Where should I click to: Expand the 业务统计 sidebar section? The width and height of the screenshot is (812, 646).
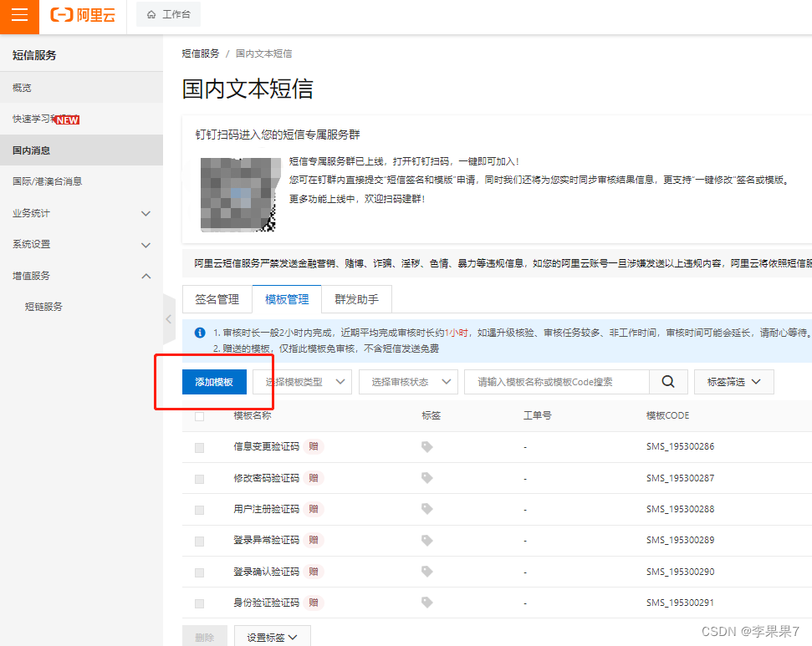click(x=81, y=213)
